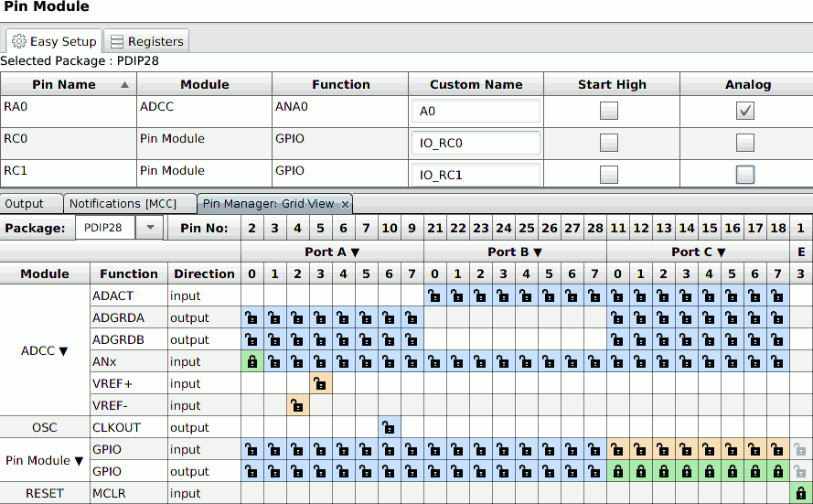Open the Notifications [MCC] tab
Image resolution: width=813 pixels, height=504 pixels.
(x=129, y=204)
